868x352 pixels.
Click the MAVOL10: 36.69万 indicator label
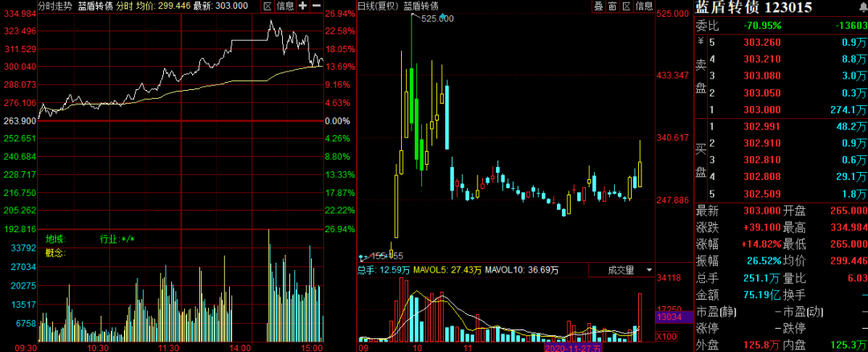coord(522,270)
